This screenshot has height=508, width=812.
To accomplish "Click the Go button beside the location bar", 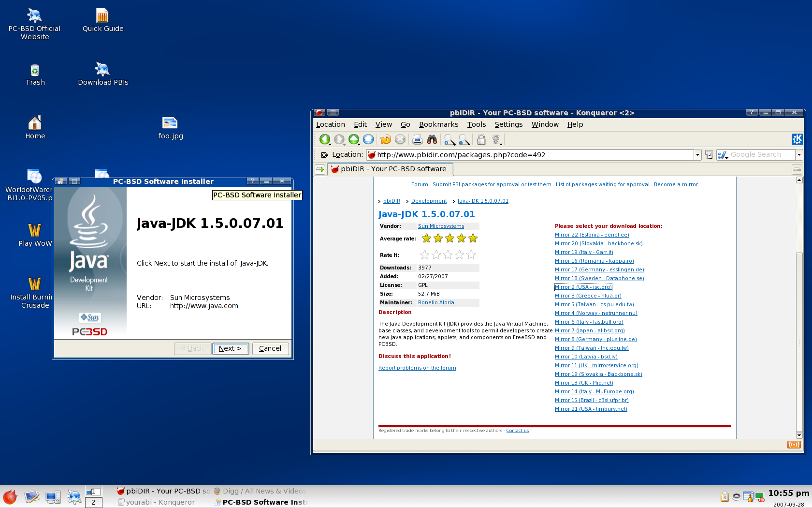I will 709,155.
